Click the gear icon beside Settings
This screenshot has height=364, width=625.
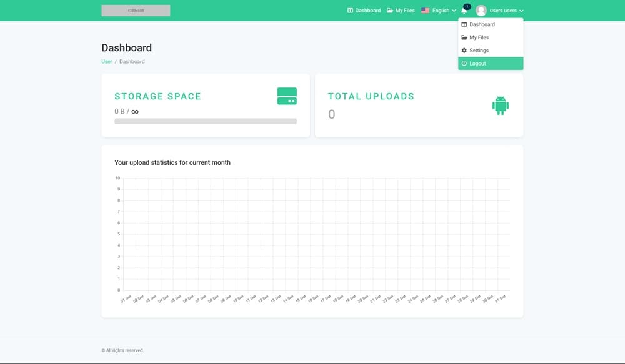(x=464, y=51)
